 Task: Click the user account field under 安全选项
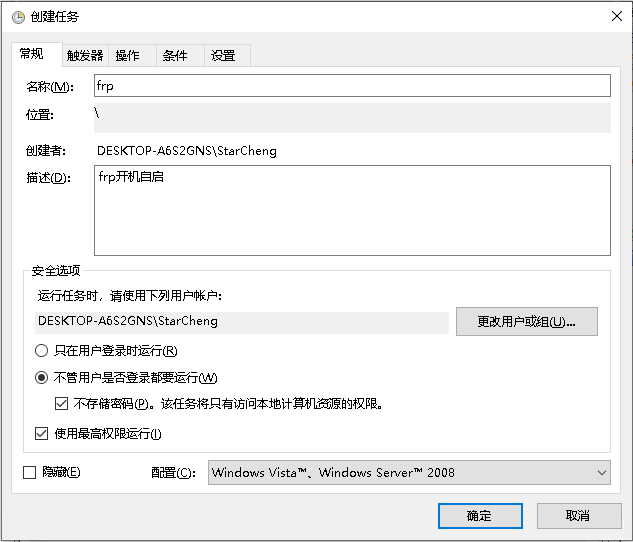pos(242,322)
